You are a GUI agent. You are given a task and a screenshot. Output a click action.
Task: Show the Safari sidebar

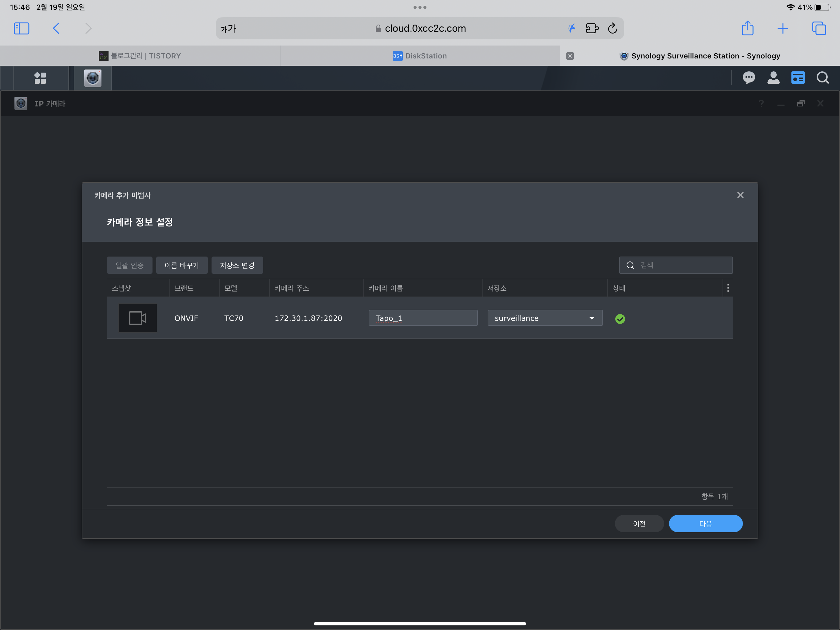[21, 29]
